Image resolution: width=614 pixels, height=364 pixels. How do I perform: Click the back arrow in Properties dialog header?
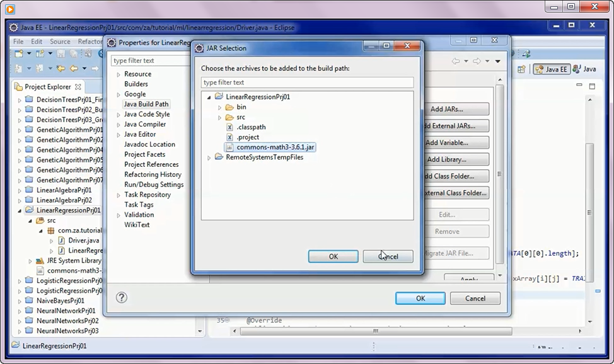click(x=456, y=61)
